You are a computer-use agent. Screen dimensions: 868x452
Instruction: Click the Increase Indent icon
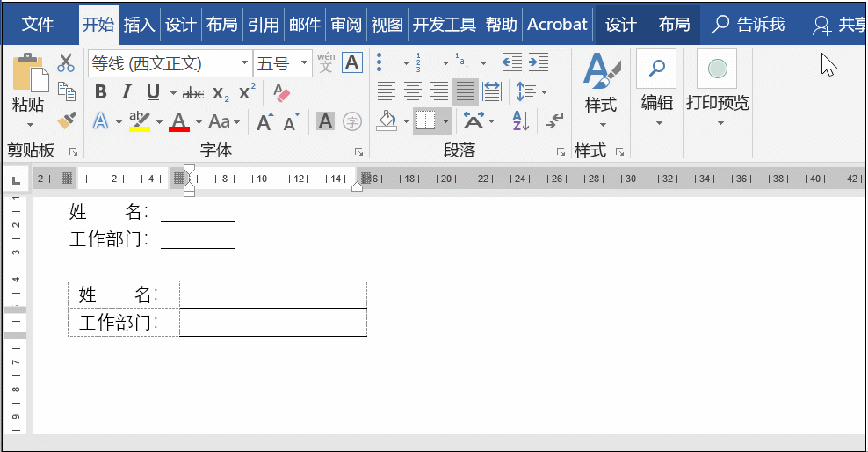(x=539, y=63)
